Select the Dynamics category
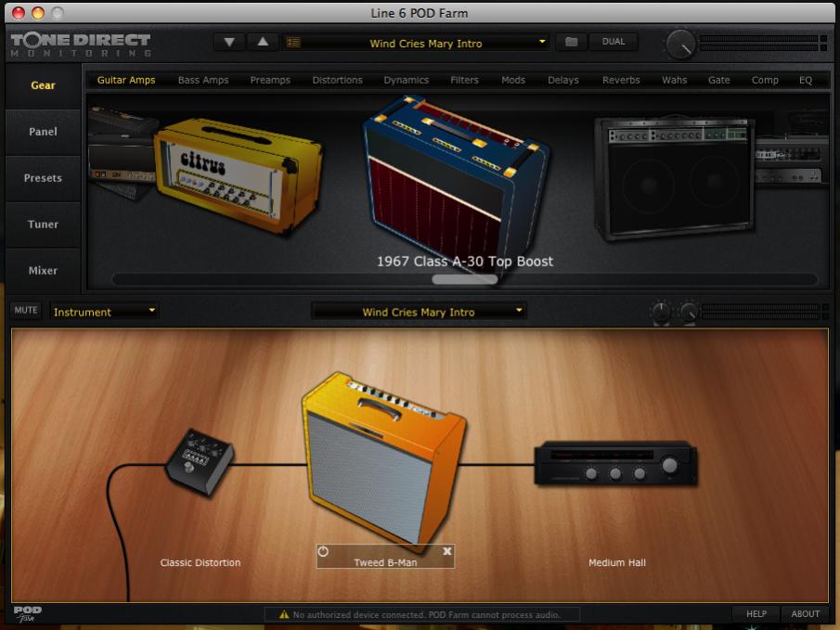Viewport: 840px width, 630px height. coord(406,81)
